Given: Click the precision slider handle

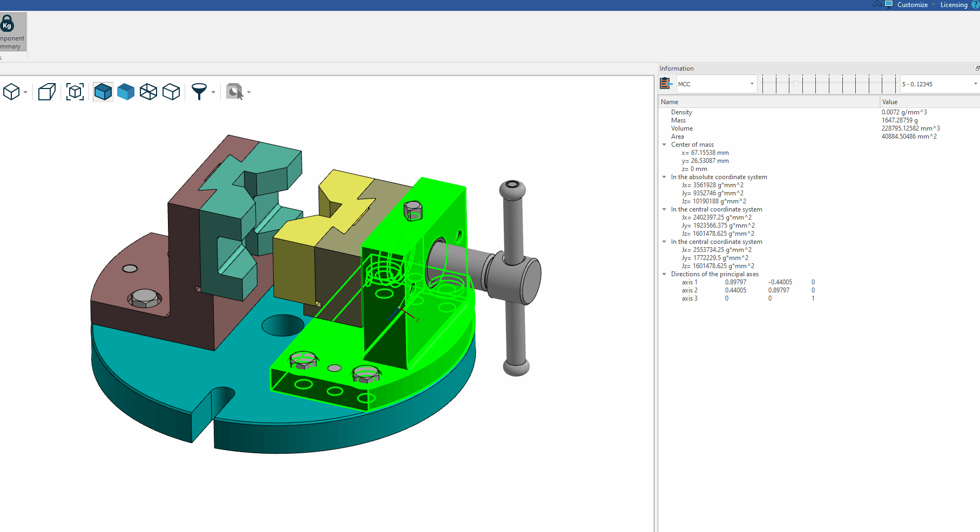Looking at the screenshot, I should (795, 84).
